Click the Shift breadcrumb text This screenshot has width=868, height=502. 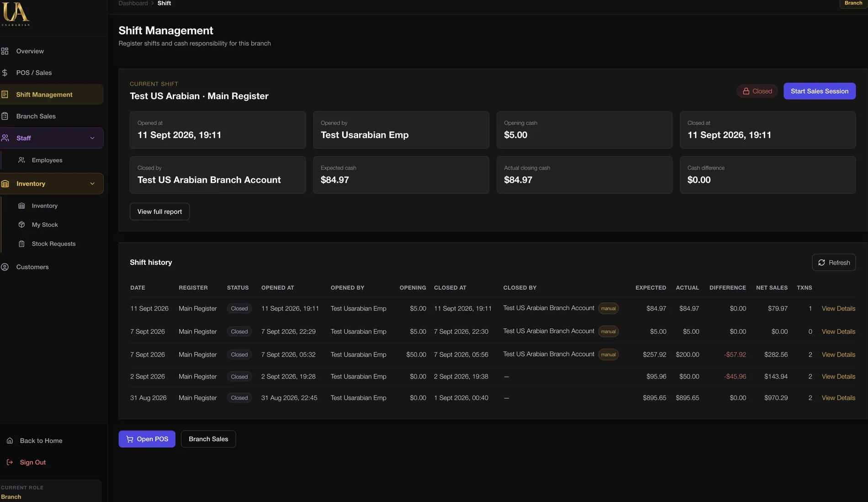coord(164,3)
